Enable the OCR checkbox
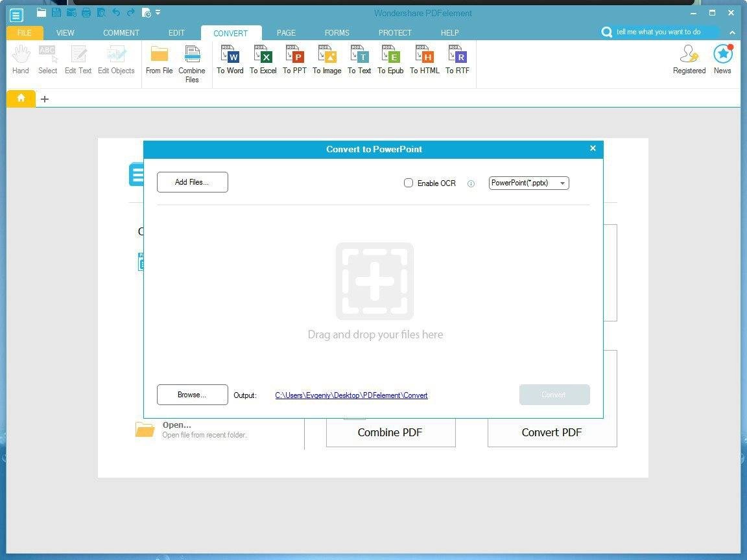 click(409, 183)
